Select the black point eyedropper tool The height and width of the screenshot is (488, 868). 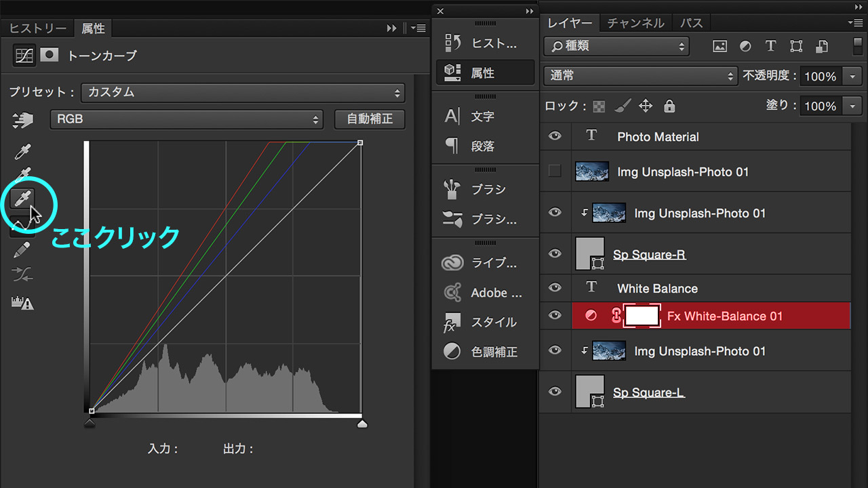click(x=22, y=150)
